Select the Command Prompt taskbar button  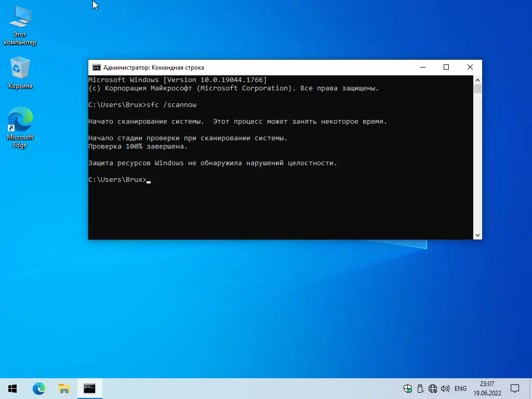pyautogui.click(x=89, y=389)
